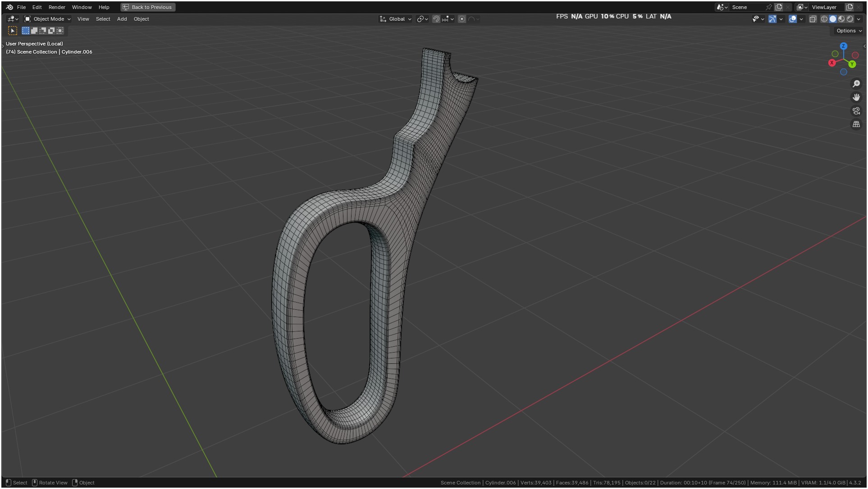Screen dimensions: 868x489
Task: Expand the sidebar via right-edge arrow
Action: point(864,46)
